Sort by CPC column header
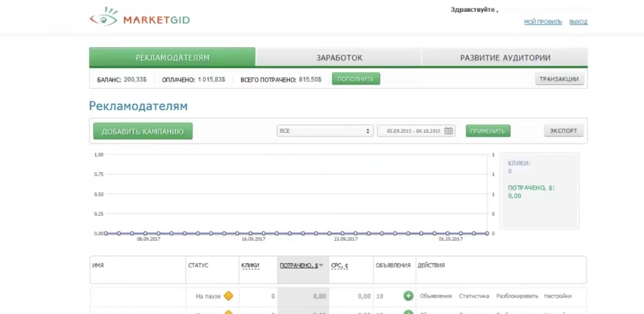This screenshot has height=314, width=644. [x=340, y=266]
